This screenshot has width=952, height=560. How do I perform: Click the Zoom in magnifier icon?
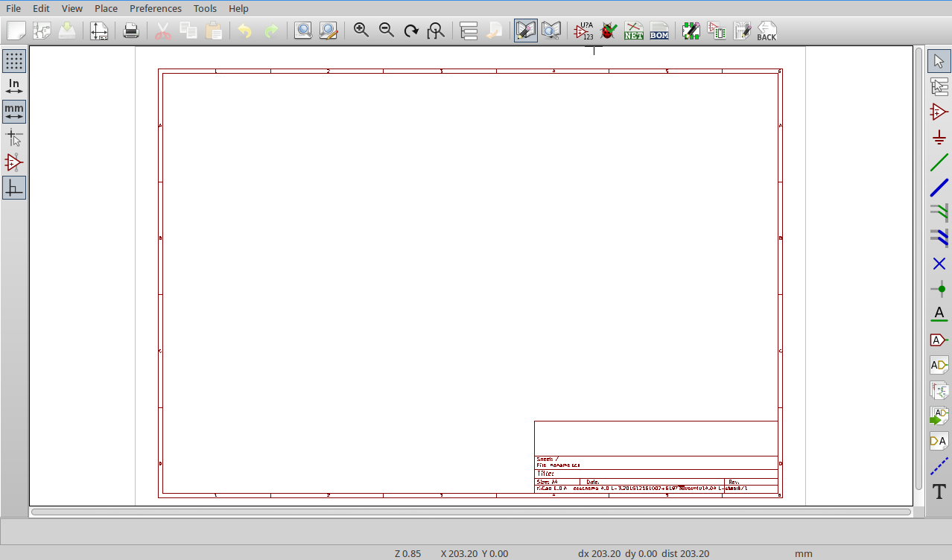pyautogui.click(x=361, y=31)
